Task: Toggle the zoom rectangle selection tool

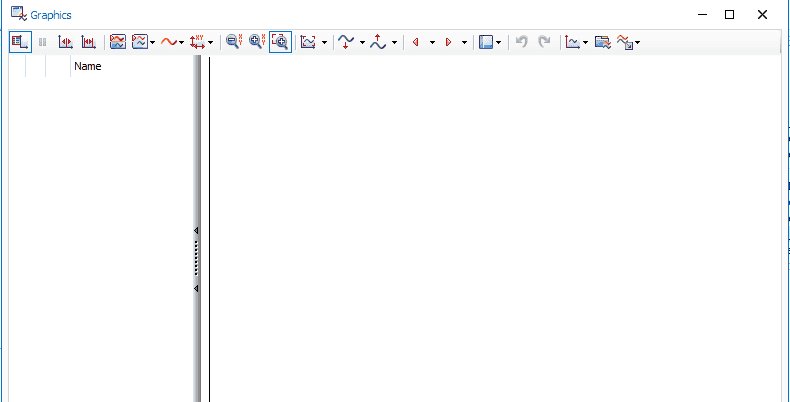Action: pyautogui.click(x=280, y=42)
